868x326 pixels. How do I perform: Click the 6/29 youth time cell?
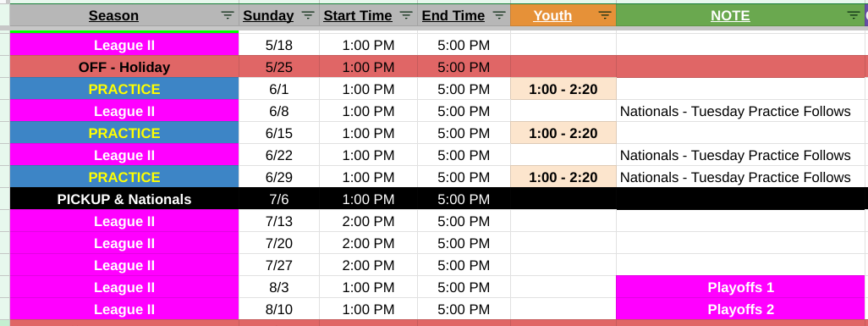563,178
